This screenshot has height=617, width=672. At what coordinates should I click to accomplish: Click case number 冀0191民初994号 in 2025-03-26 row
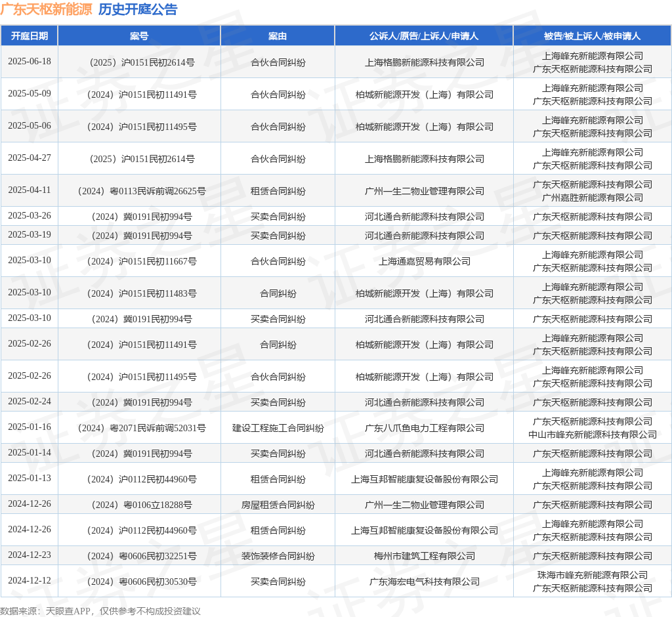point(142,217)
